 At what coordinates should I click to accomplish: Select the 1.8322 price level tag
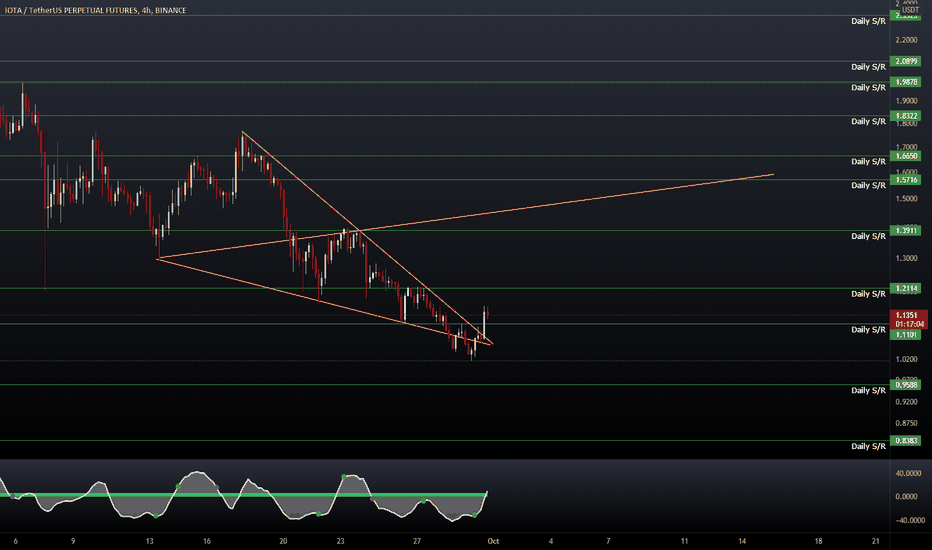tap(905, 116)
